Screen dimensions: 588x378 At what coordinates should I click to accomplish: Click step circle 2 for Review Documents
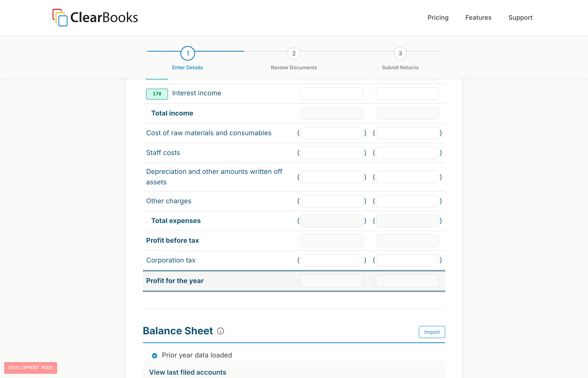click(x=294, y=53)
